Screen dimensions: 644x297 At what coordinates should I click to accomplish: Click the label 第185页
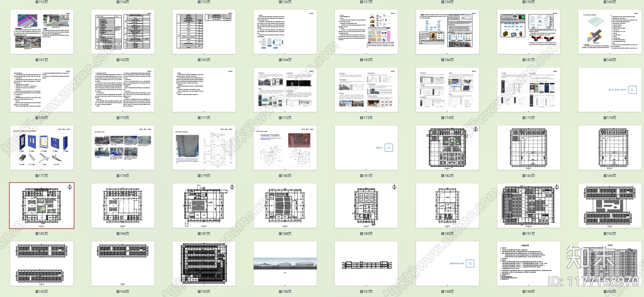click(41, 234)
